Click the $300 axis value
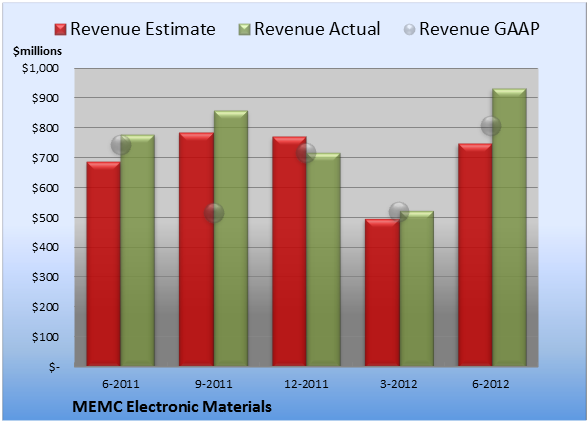 click(x=45, y=277)
